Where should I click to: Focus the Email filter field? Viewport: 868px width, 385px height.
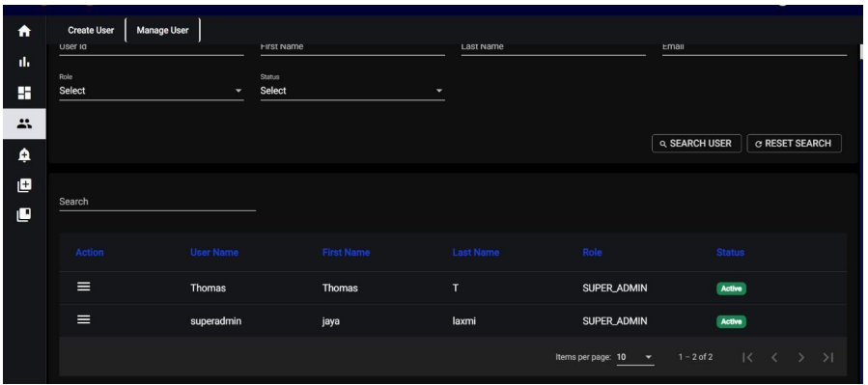coord(754,48)
